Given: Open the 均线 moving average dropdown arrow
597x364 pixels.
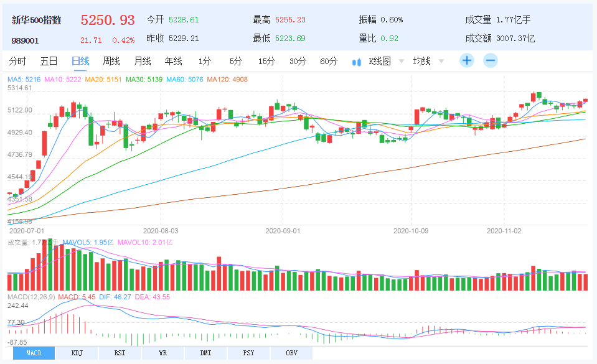Looking at the screenshot, I should point(441,61).
